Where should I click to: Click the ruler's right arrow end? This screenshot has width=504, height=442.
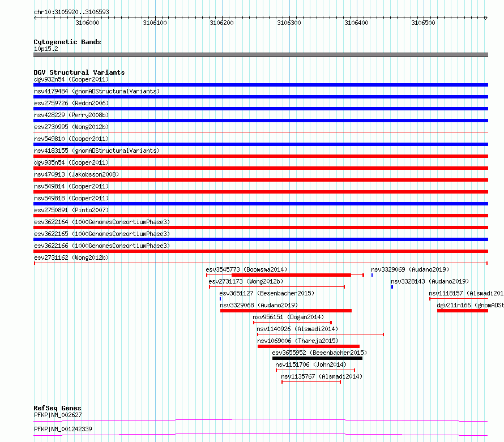click(x=486, y=18)
